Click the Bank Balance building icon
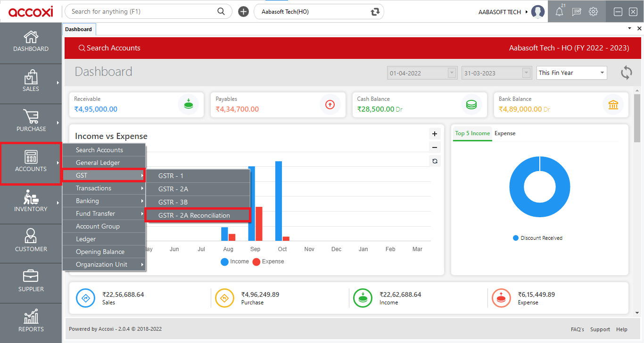644x343 pixels. (613, 105)
